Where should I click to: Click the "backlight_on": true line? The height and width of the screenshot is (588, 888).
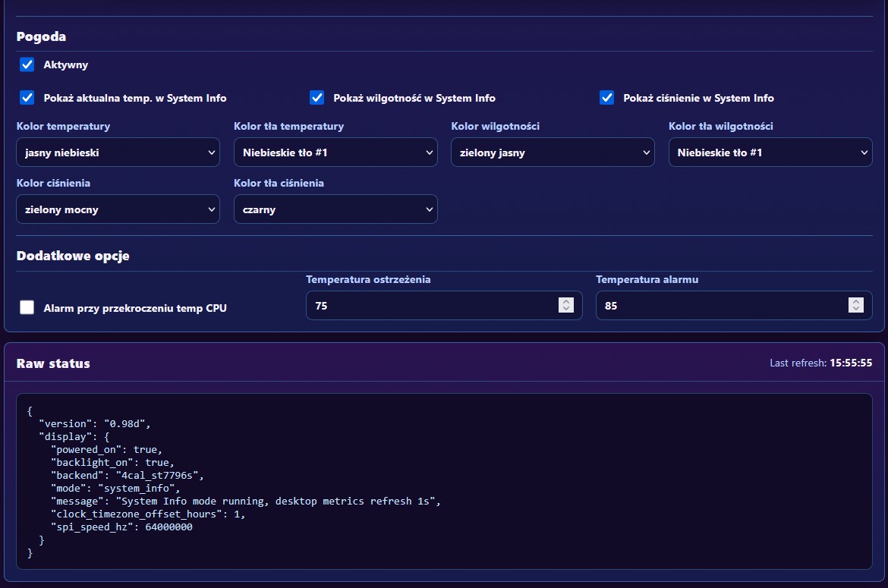pyautogui.click(x=112, y=462)
